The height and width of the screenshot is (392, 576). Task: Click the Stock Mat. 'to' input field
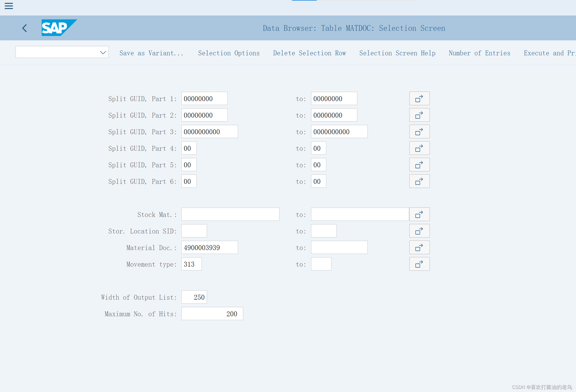click(x=360, y=214)
